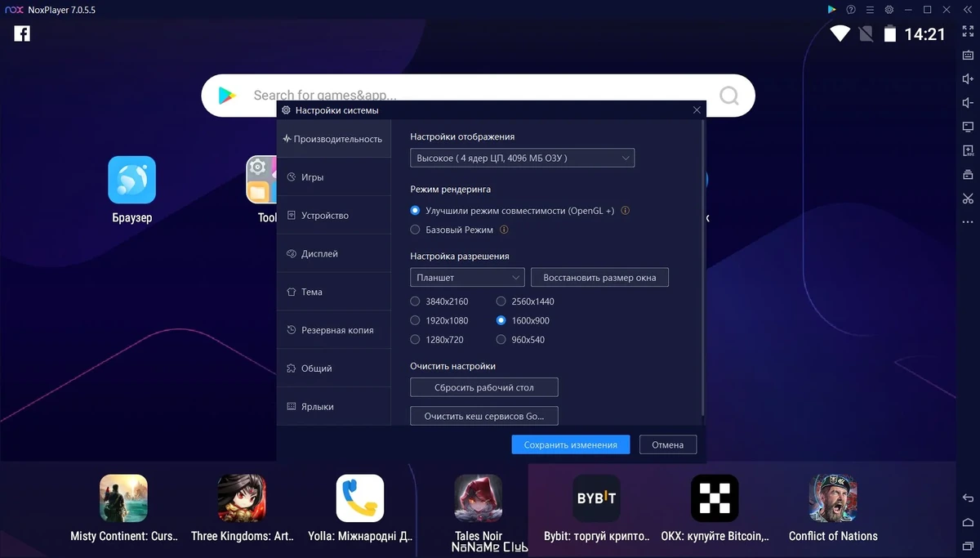The width and height of the screenshot is (980, 558).
Task: Open performance preset dropdown Высокое
Action: (x=523, y=158)
